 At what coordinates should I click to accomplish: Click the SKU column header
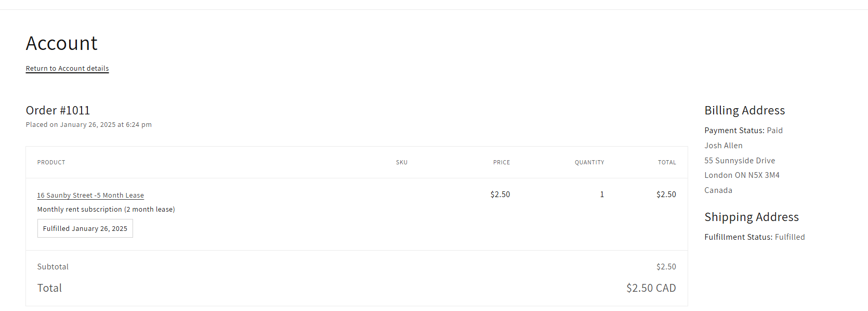point(401,162)
